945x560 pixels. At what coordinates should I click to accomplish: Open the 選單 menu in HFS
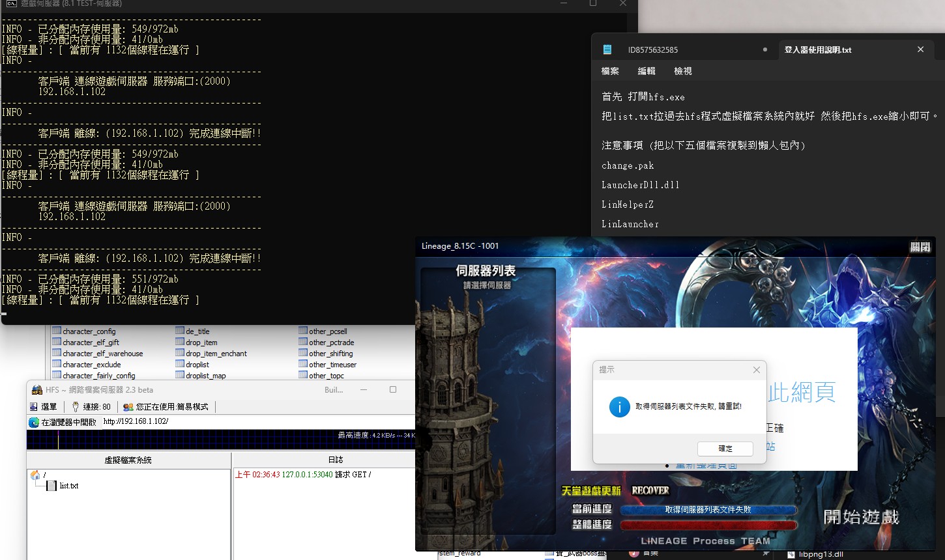tap(44, 406)
